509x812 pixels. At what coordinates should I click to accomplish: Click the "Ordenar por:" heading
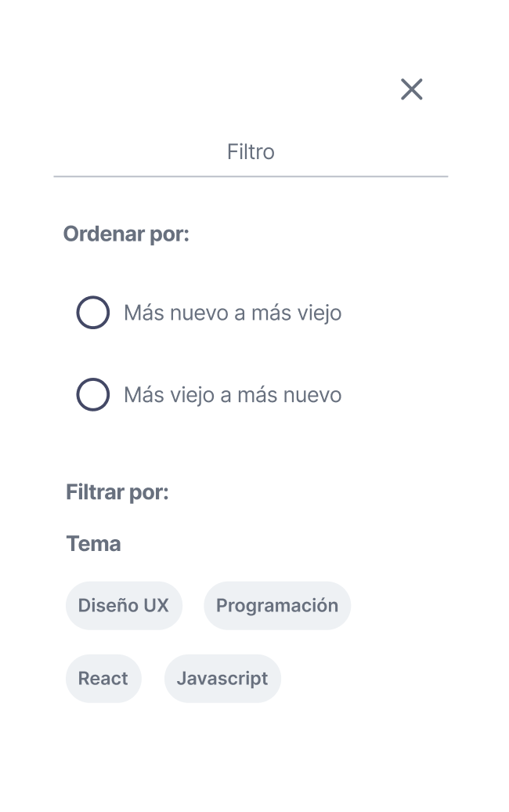tap(125, 234)
